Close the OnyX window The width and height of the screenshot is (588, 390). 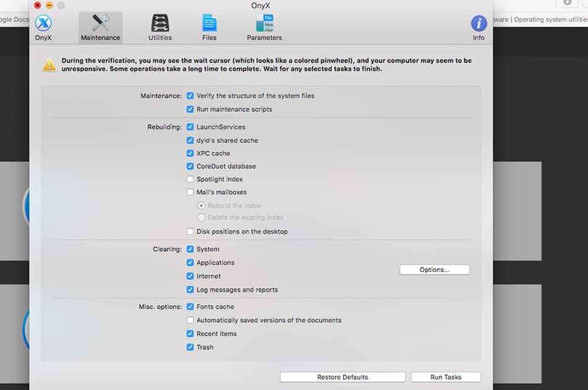(38, 5)
